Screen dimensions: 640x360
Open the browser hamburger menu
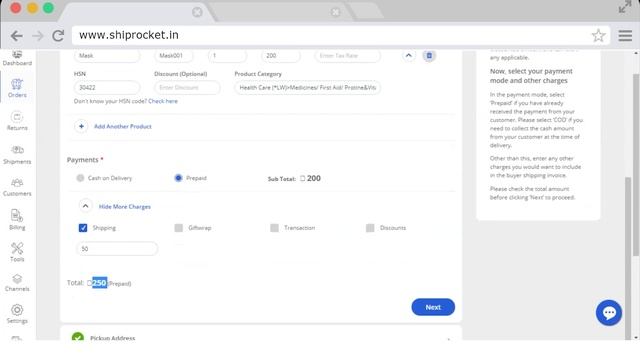click(x=625, y=36)
